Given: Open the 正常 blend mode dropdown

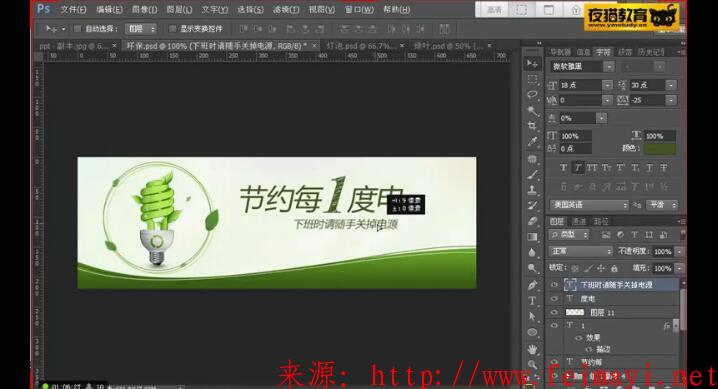Looking at the screenshot, I should point(580,251).
